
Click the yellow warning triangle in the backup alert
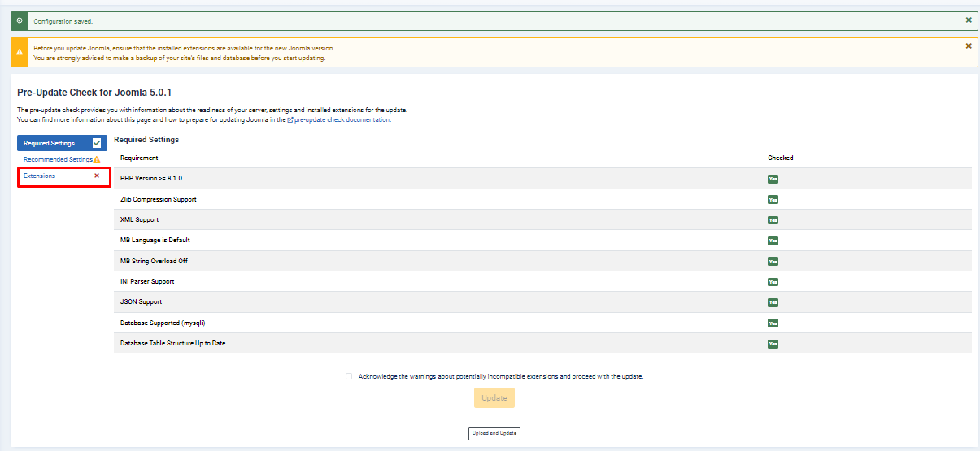point(20,53)
